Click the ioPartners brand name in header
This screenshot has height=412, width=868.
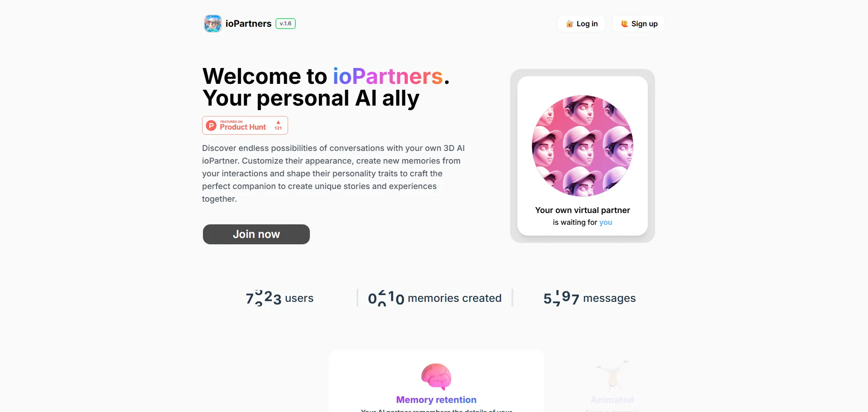[248, 24]
